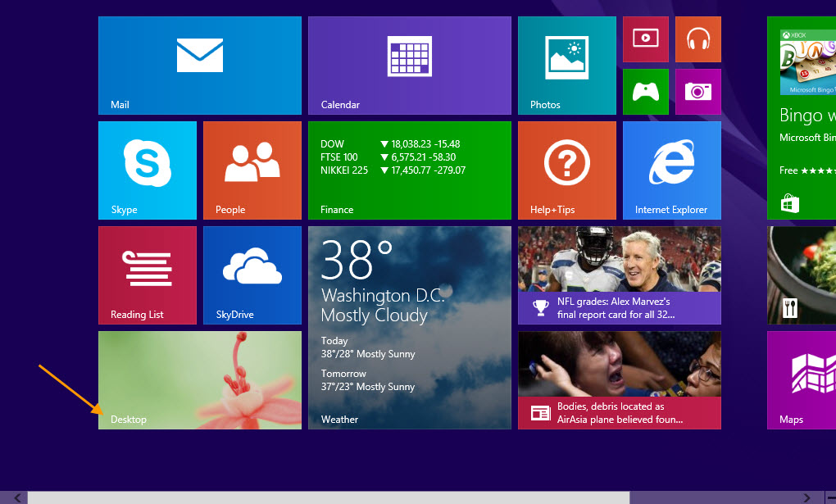Open the Desktop tile
The width and height of the screenshot is (836, 504).
[200, 380]
